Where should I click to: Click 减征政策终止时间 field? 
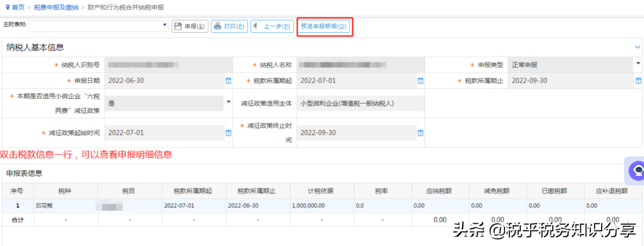[357, 133]
